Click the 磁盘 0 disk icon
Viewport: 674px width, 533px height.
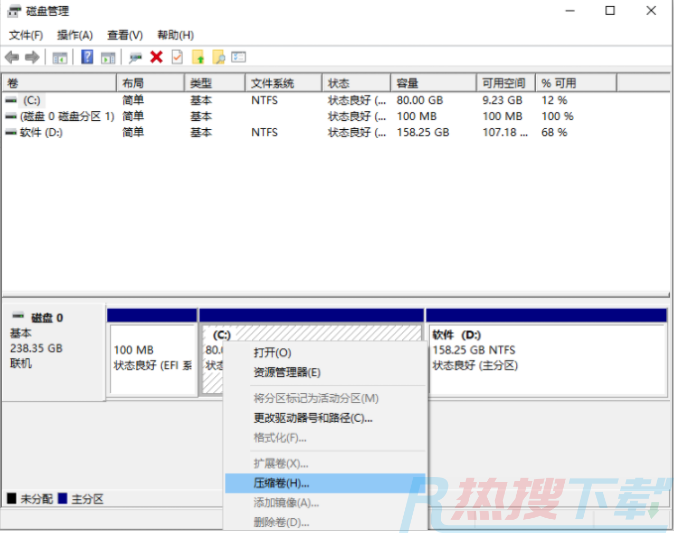pos(18,316)
